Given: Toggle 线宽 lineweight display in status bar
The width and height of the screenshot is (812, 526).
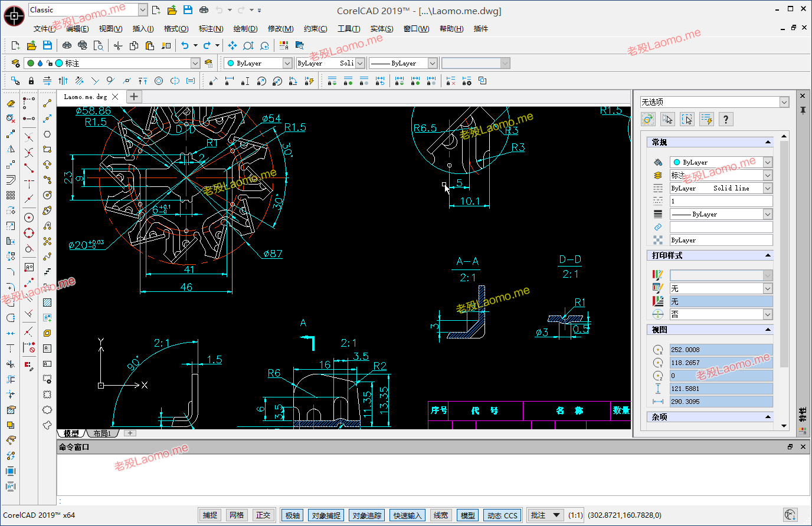Looking at the screenshot, I should (x=441, y=515).
